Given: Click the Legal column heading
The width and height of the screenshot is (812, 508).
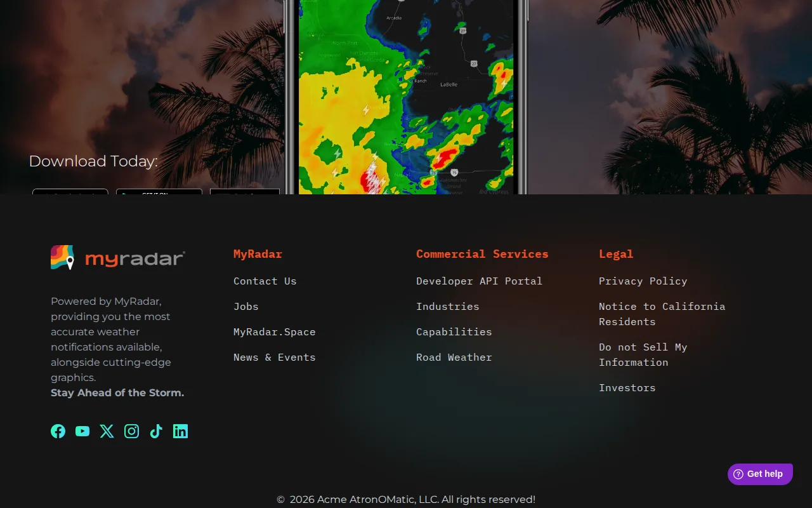Looking at the screenshot, I should click(616, 254).
